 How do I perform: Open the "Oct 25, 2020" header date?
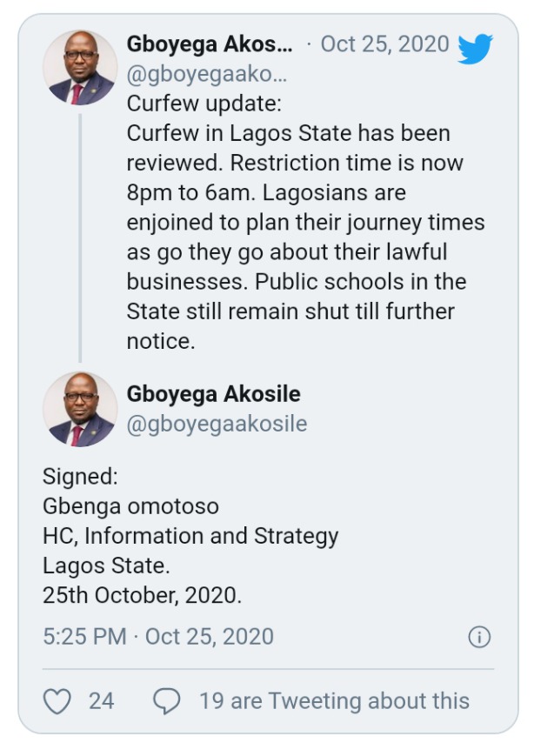click(384, 44)
